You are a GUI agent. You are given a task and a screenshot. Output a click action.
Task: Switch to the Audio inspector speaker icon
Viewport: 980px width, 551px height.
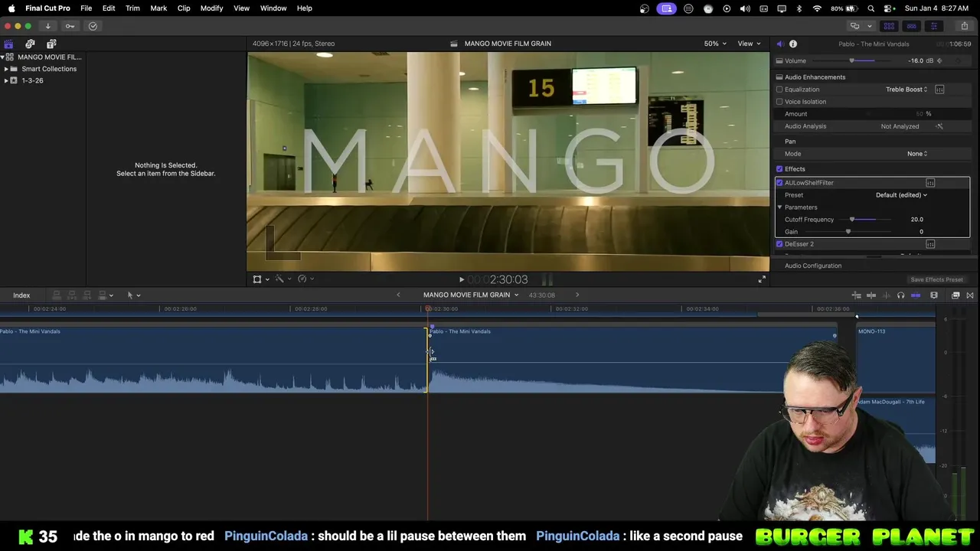[x=779, y=44]
